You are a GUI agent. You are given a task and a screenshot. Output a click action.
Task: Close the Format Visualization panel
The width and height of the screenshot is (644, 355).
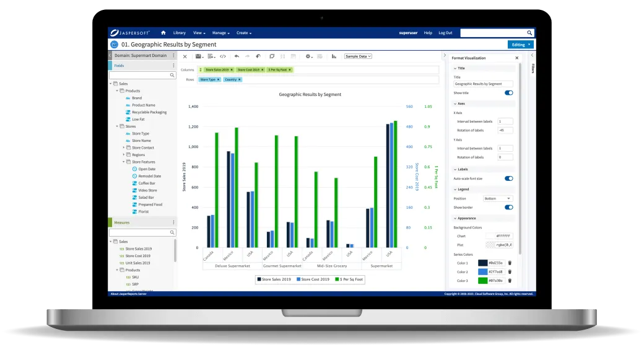[516, 58]
